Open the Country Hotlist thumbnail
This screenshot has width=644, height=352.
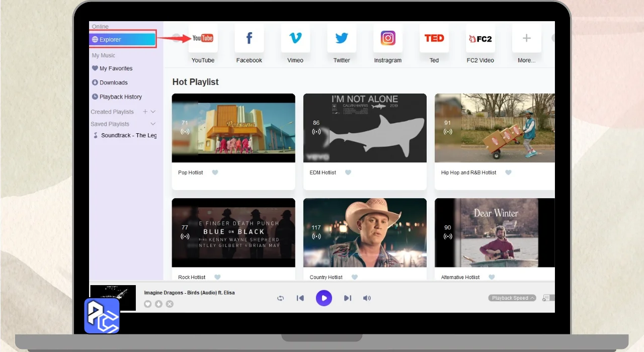pyautogui.click(x=365, y=232)
